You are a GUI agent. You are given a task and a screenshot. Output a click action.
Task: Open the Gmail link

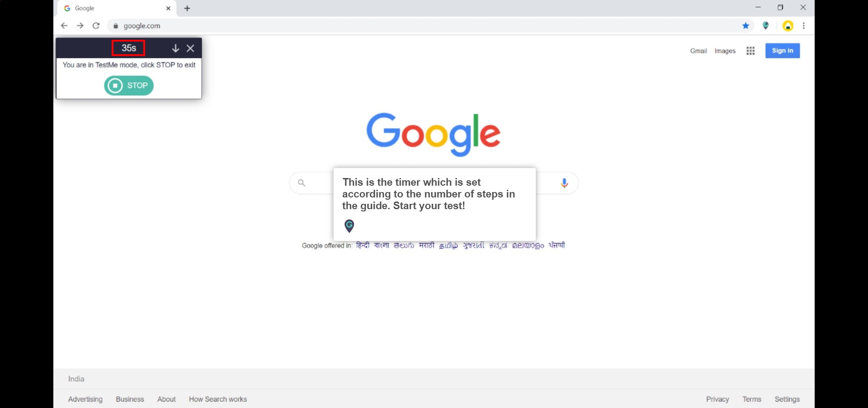(698, 51)
